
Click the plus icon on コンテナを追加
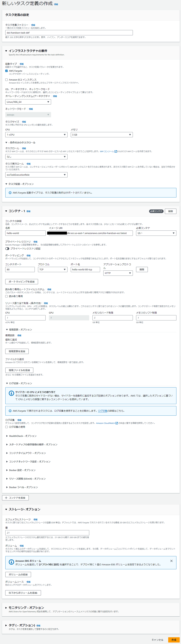(6, 498)
